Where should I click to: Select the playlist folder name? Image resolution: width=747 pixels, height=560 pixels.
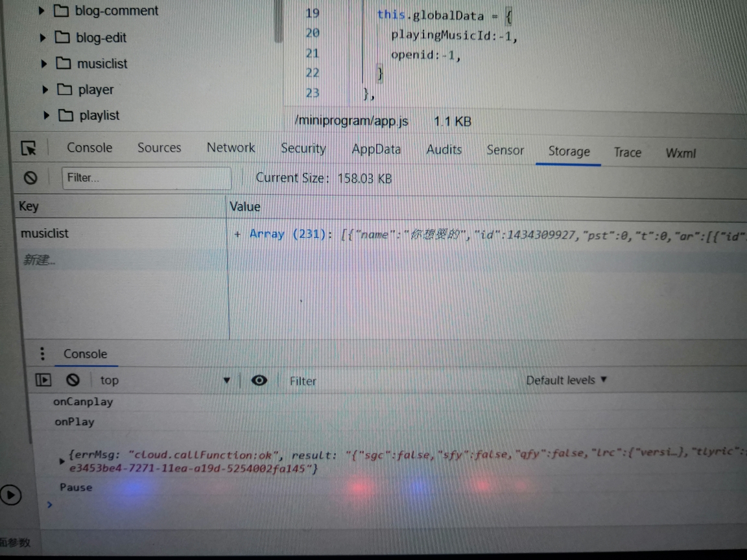point(99,115)
